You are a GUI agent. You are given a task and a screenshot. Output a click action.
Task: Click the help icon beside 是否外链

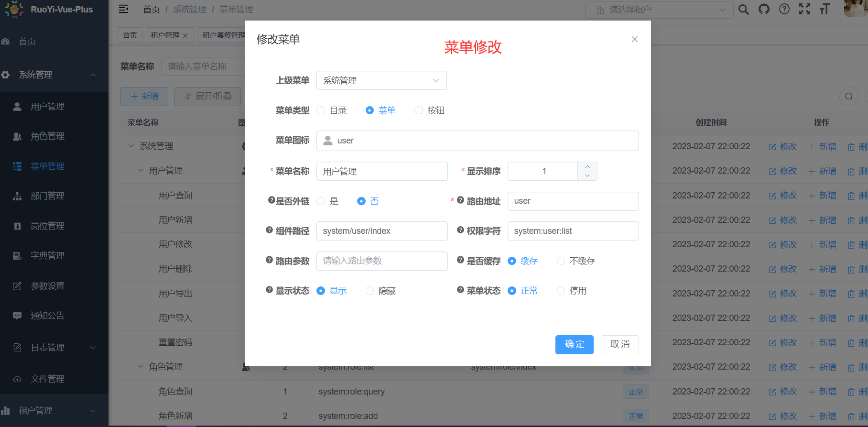click(271, 200)
